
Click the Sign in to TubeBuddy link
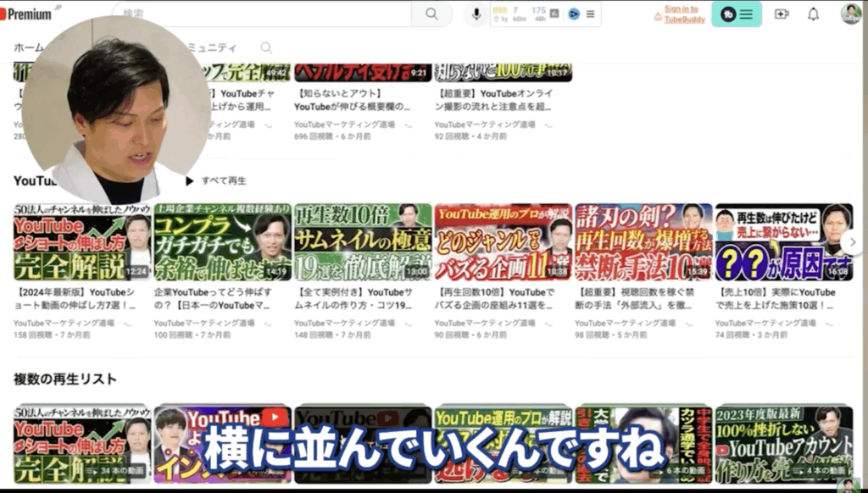pyautogui.click(x=681, y=13)
